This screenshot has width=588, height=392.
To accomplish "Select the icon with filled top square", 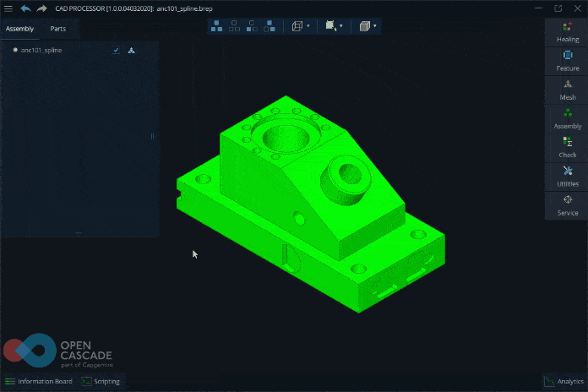I will click(x=269, y=26).
